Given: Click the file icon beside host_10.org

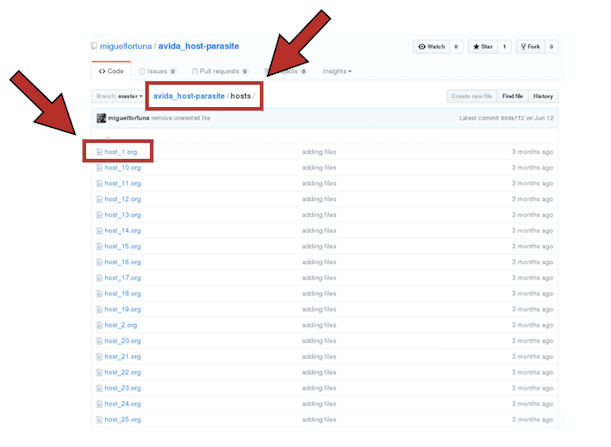Looking at the screenshot, I should 99,168.
